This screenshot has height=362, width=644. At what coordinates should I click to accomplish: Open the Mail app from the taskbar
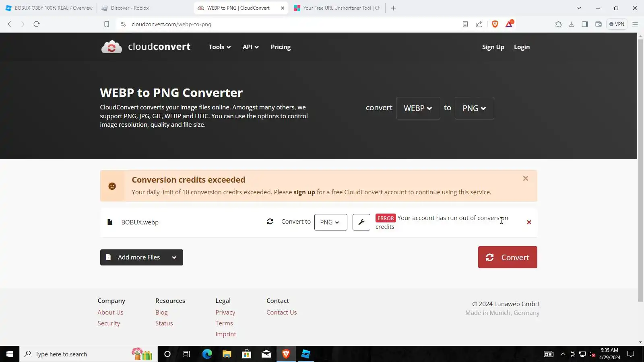tap(266, 354)
